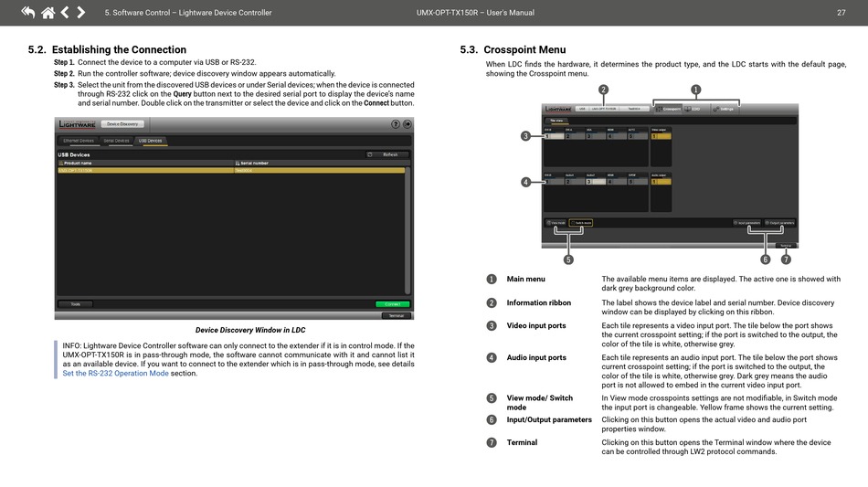
Task: Click the Information ribbon legend label
Action: pos(539,302)
